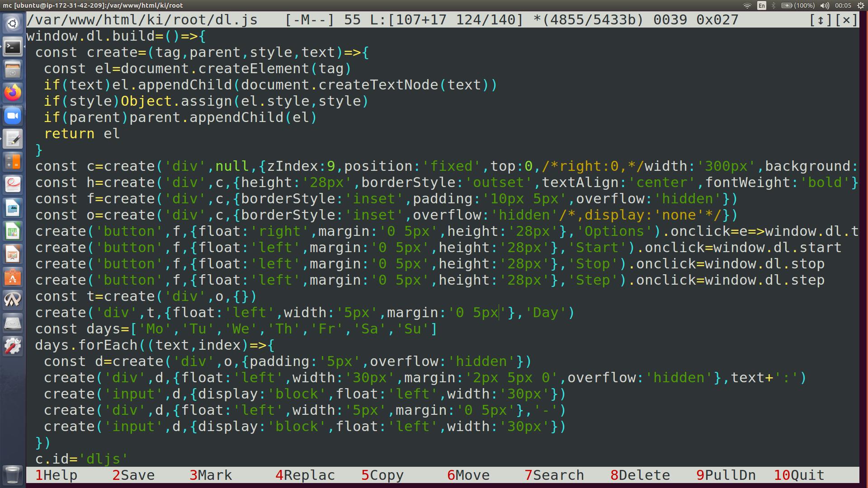Open the calculator app icon
This screenshot has height=488, width=868.
pos(13,162)
